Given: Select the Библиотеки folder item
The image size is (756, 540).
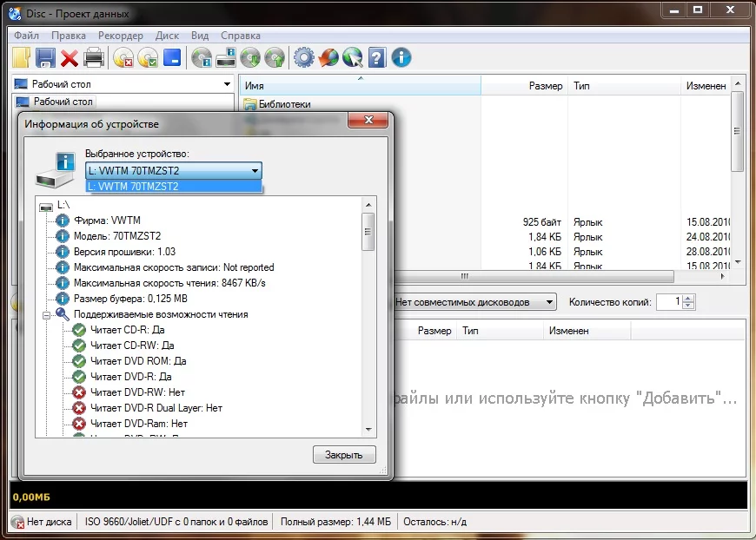Looking at the screenshot, I should (x=284, y=104).
